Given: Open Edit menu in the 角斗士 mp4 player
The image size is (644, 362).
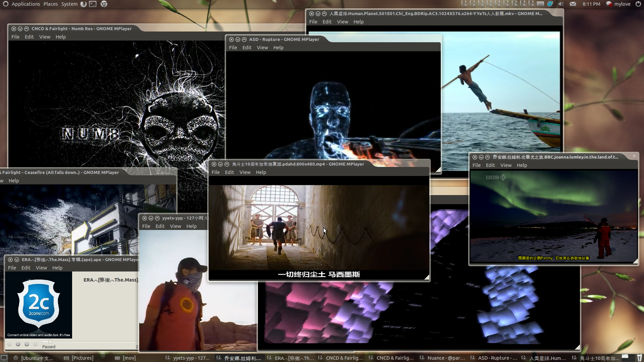Looking at the screenshot, I should point(229,172).
